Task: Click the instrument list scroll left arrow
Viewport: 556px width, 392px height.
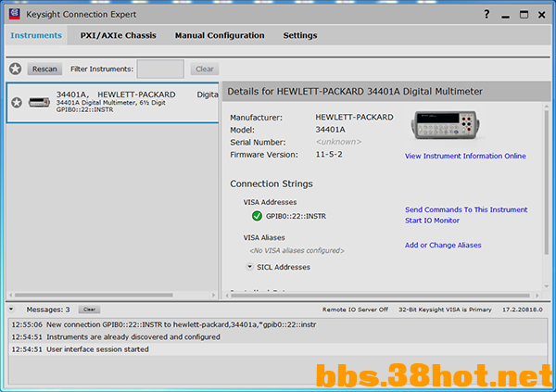Action: 10,295
